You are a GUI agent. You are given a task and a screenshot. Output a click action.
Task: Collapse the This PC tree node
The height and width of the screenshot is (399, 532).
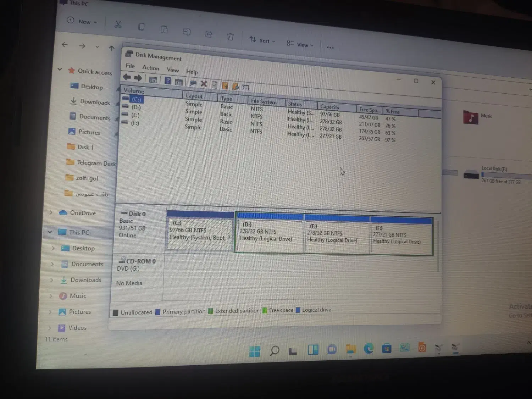click(50, 232)
